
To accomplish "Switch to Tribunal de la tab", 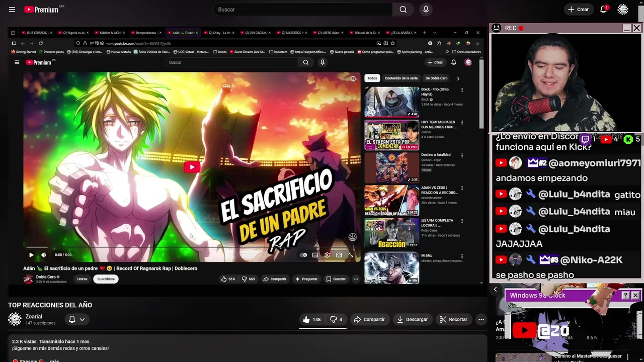I will click(364, 33).
